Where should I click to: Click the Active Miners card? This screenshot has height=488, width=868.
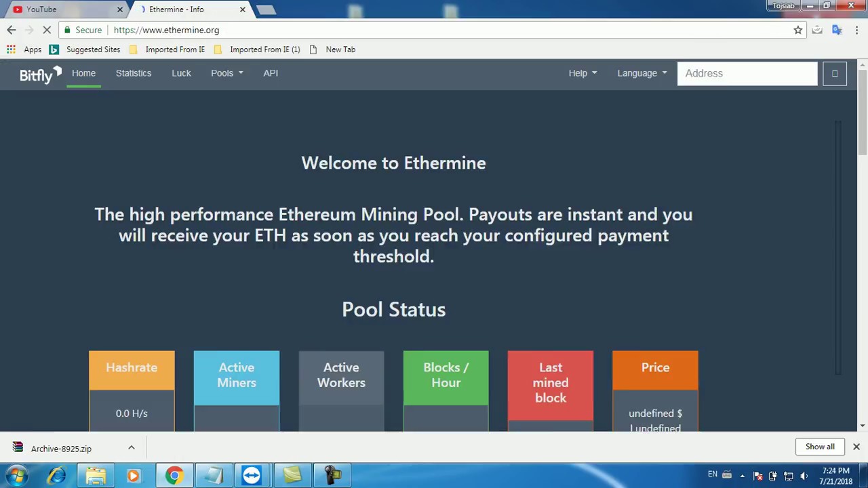coord(236,390)
